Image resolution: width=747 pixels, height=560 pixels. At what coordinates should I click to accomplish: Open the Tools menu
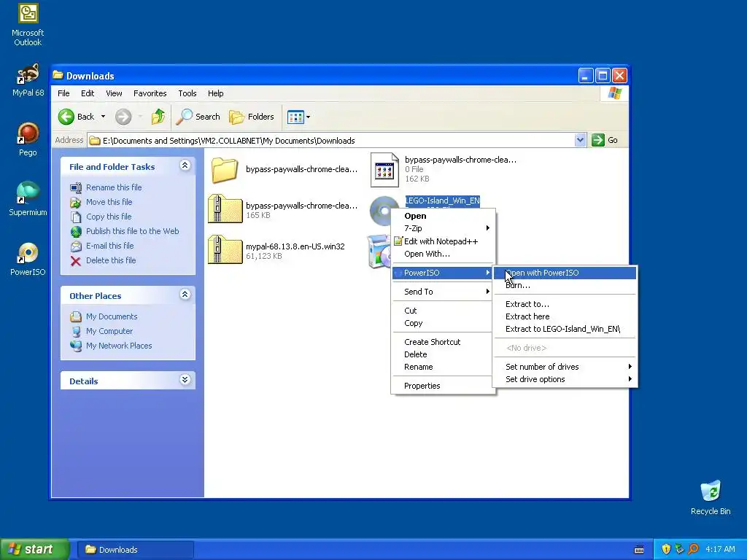click(x=187, y=93)
